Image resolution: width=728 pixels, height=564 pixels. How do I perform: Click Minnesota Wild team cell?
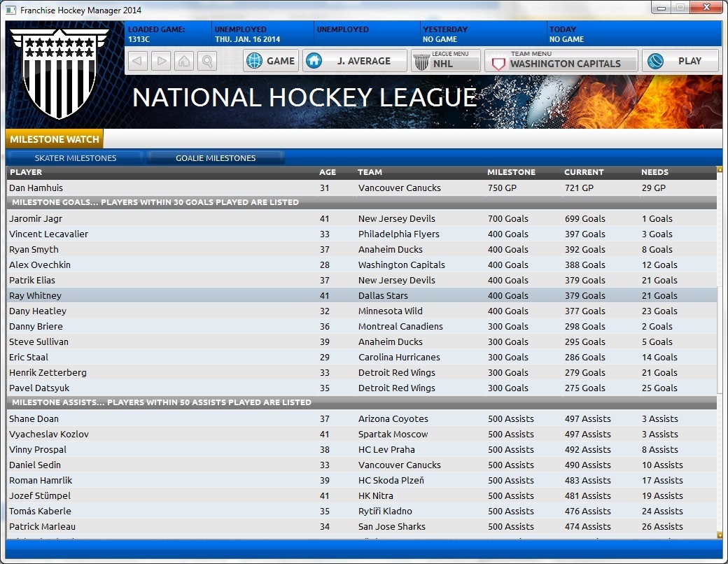(x=390, y=311)
